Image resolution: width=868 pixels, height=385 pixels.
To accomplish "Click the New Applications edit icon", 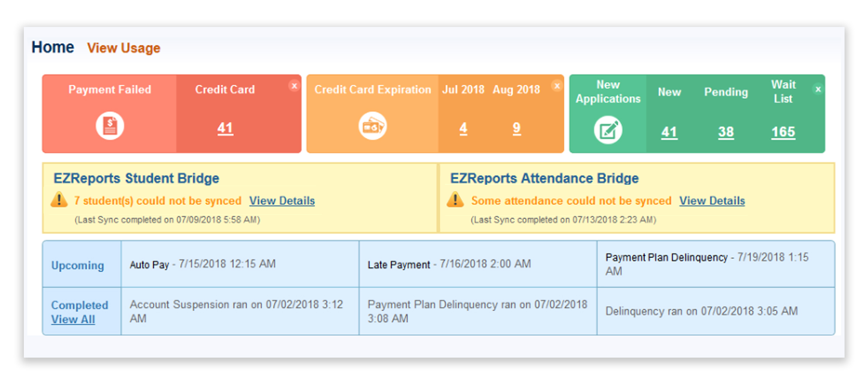I will click(608, 130).
